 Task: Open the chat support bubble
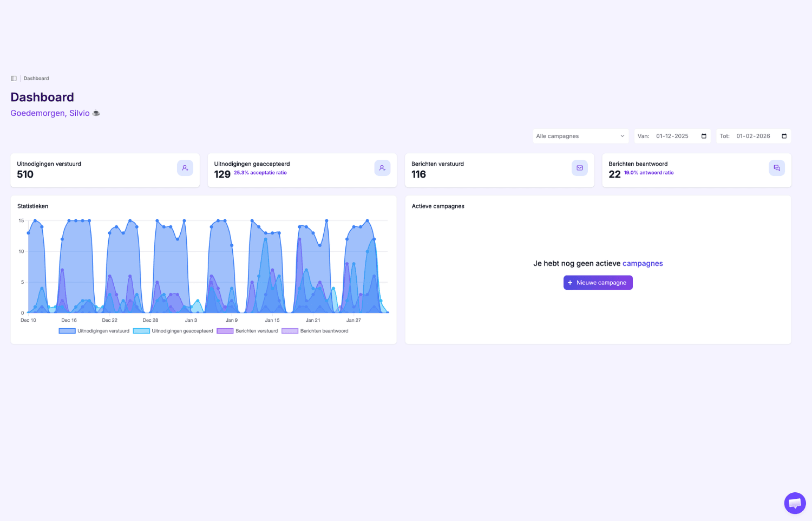(795, 503)
